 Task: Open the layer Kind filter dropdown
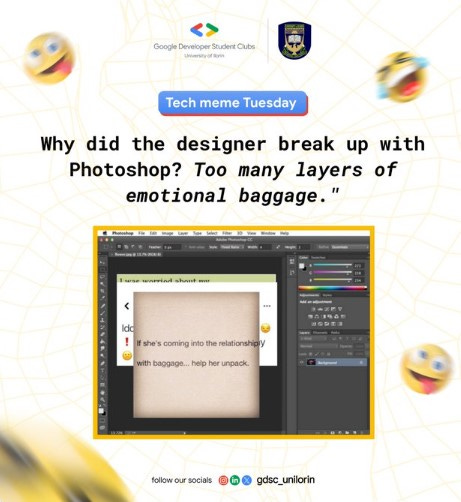point(313,339)
